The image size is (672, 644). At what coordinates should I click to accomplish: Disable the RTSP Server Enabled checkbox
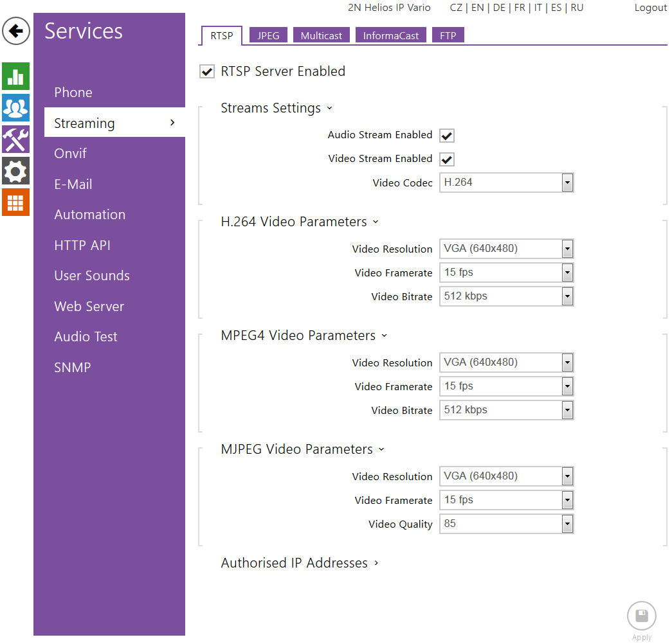tap(207, 71)
